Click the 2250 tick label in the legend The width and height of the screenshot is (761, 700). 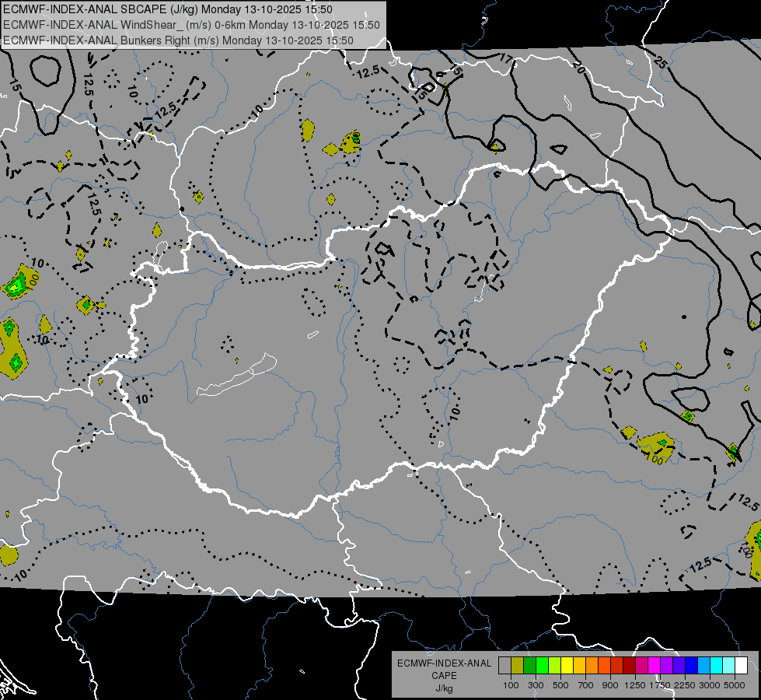[x=685, y=685]
